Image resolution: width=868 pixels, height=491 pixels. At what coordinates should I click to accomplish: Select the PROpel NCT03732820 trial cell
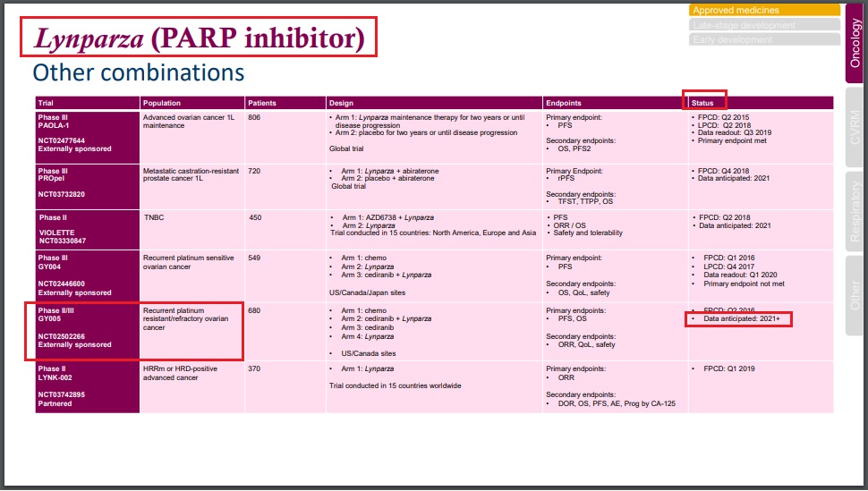(x=87, y=183)
